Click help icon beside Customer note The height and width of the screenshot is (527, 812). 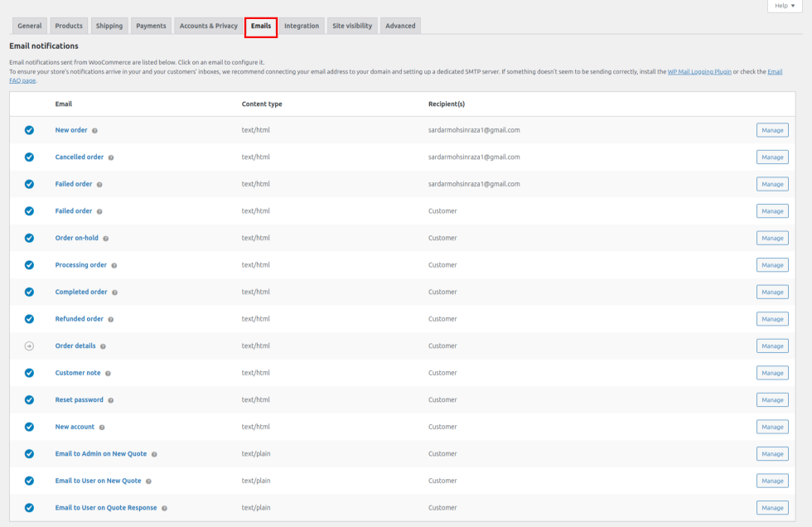pos(108,374)
